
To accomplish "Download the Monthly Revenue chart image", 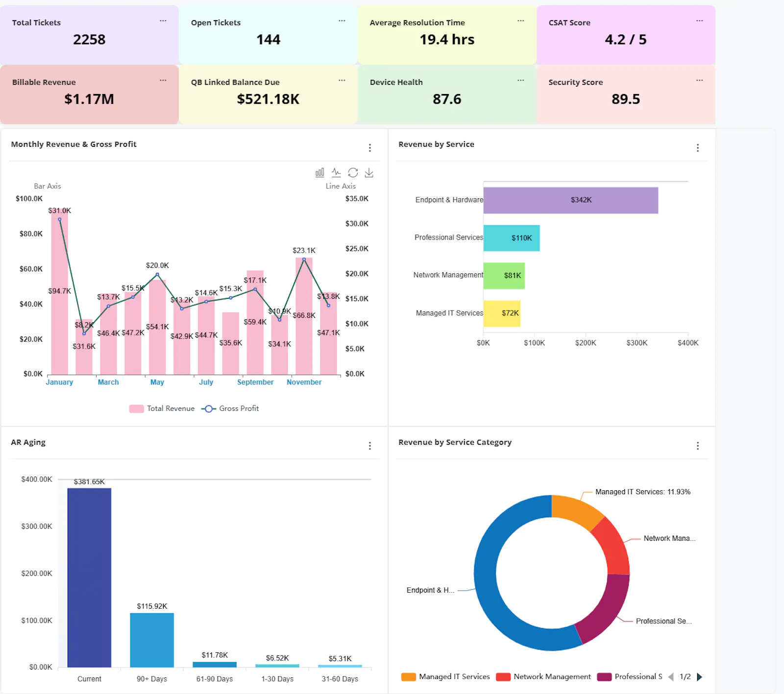I will tap(369, 172).
